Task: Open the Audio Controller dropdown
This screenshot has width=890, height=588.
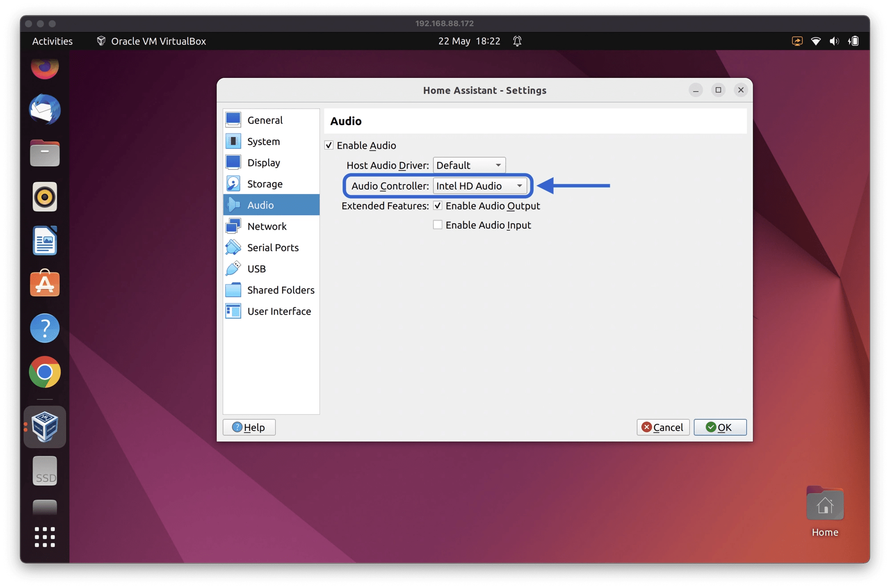Action: 481,186
